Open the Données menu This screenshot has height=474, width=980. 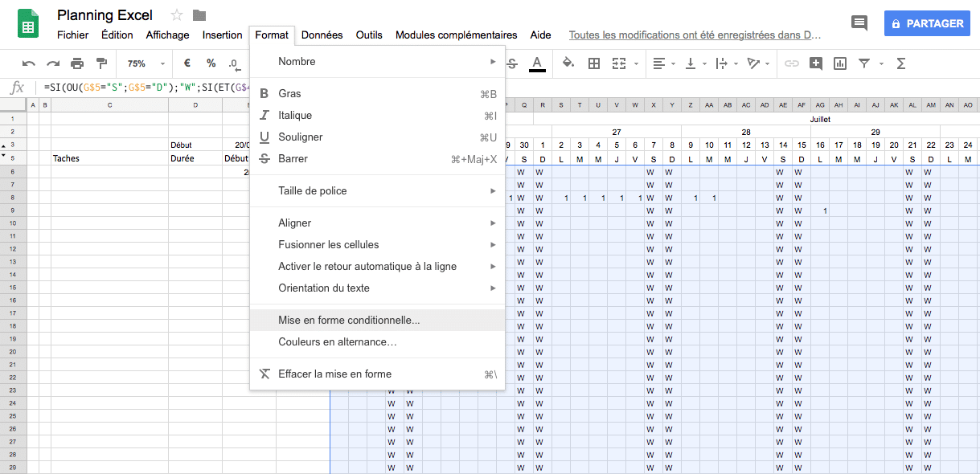click(x=322, y=35)
